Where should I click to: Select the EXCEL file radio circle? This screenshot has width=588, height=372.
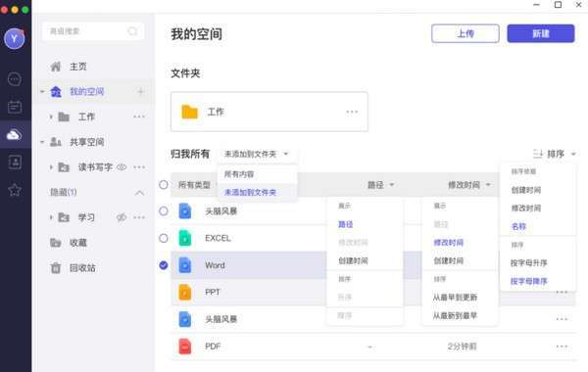[164, 238]
